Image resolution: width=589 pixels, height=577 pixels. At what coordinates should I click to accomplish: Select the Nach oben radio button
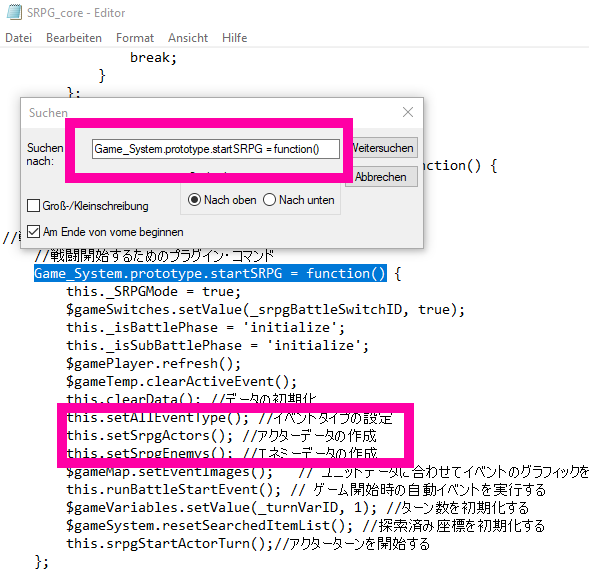click(194, 200)
